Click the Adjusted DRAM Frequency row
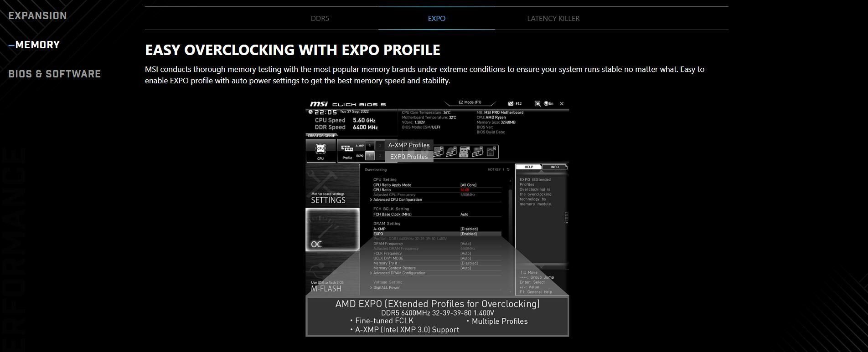The image size is (868, 352). [x=437, y=249]
